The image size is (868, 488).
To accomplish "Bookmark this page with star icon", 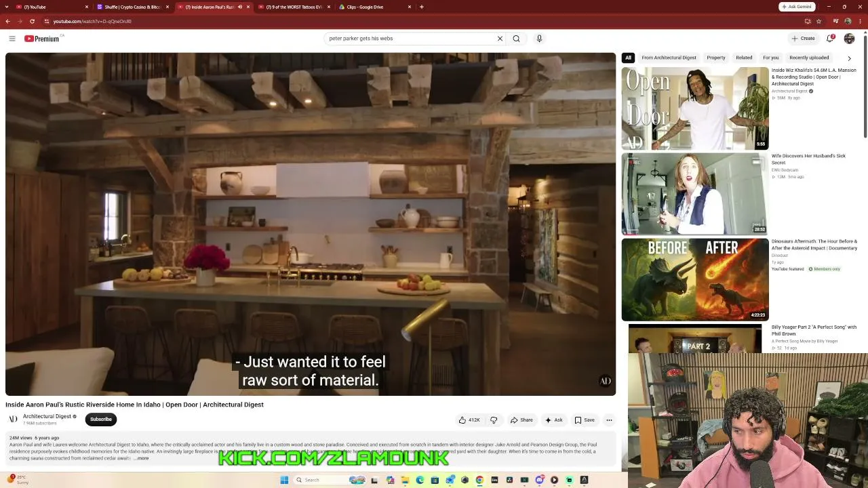I will 818,21.
